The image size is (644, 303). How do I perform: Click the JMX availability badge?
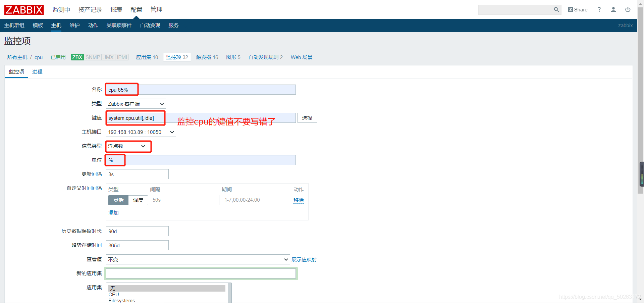pyautogui.click(x=108, y=57)
